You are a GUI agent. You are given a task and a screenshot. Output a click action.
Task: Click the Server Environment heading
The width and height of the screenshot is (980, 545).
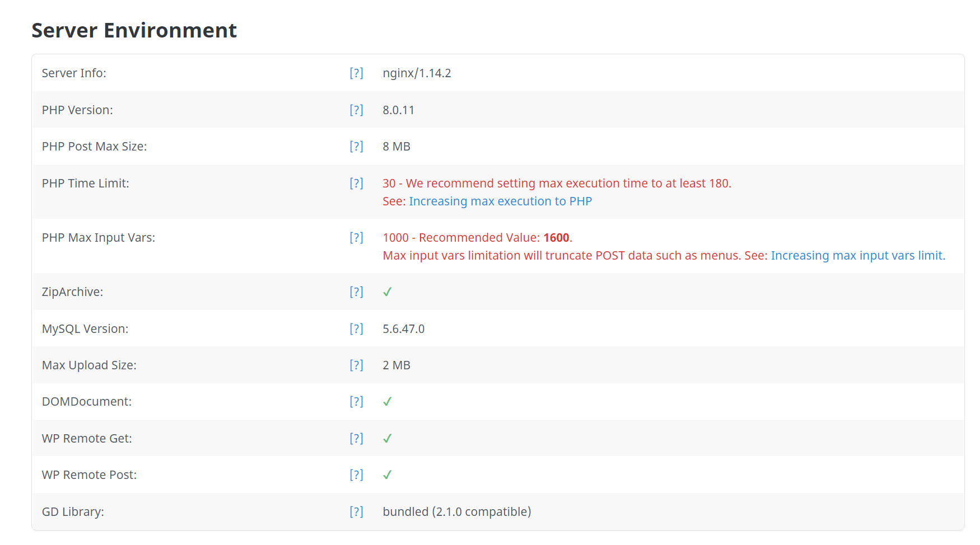point(134,30)
